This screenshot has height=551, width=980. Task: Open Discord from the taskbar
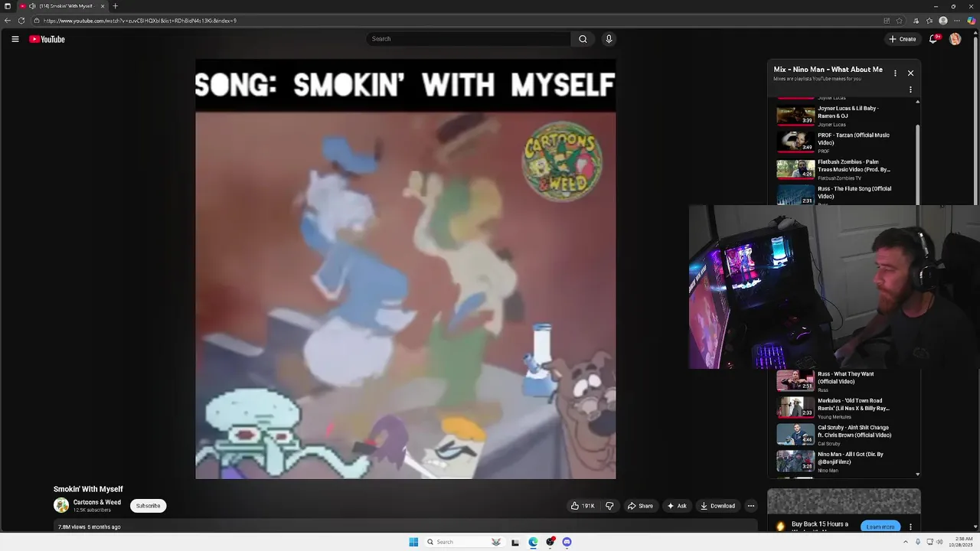tap(567, 542)
